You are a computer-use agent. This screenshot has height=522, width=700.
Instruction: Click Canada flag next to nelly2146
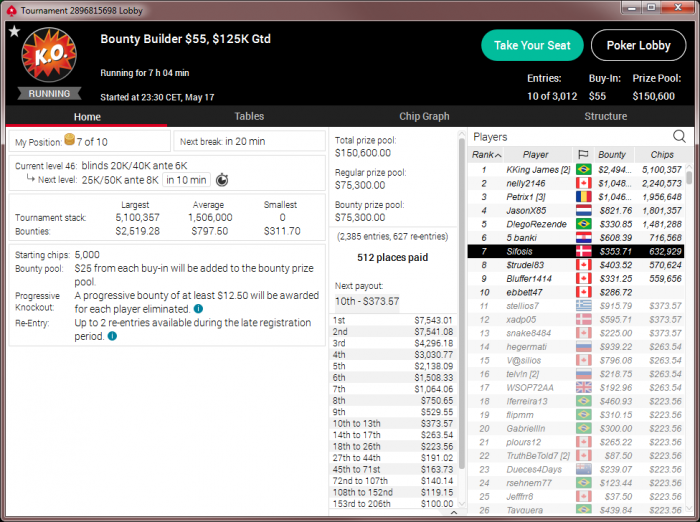[583, 183]
